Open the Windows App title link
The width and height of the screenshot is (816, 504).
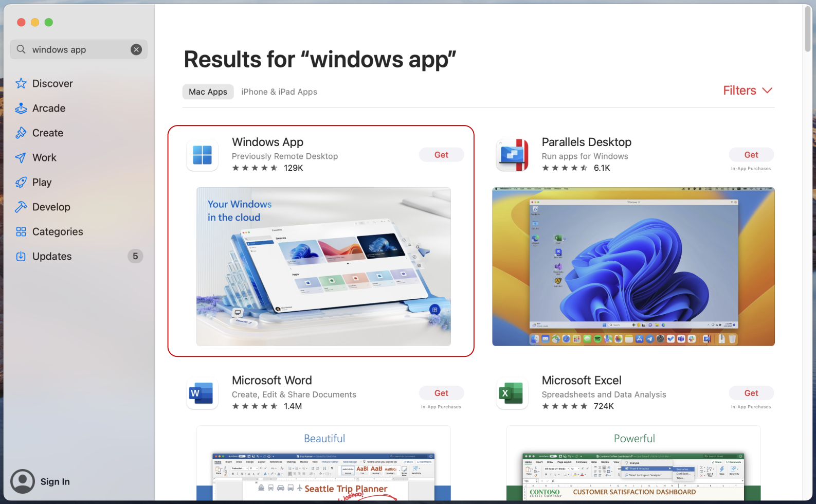pos(267,142)
